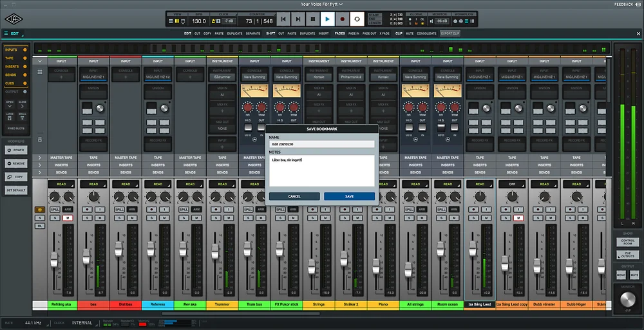Image resolution: width=644 pixels, height=330 pixels.
Task: Click the Remove modifier button
Action: (16, 163)
